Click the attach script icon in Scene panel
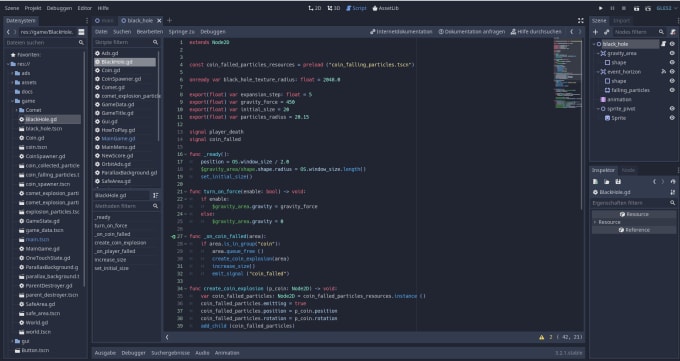The image size is (680, 361). click(x=673, y=32)
